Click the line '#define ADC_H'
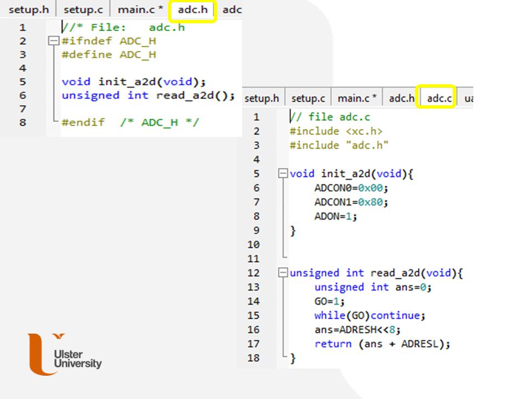The width and height of the screenshot is (532, 399). tap(109, 55)
